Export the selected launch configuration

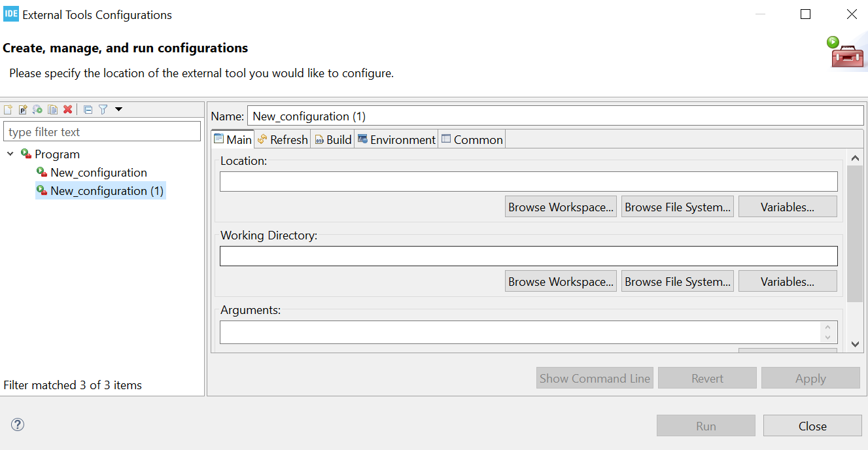pyautogui.click(x=37, y=109)
